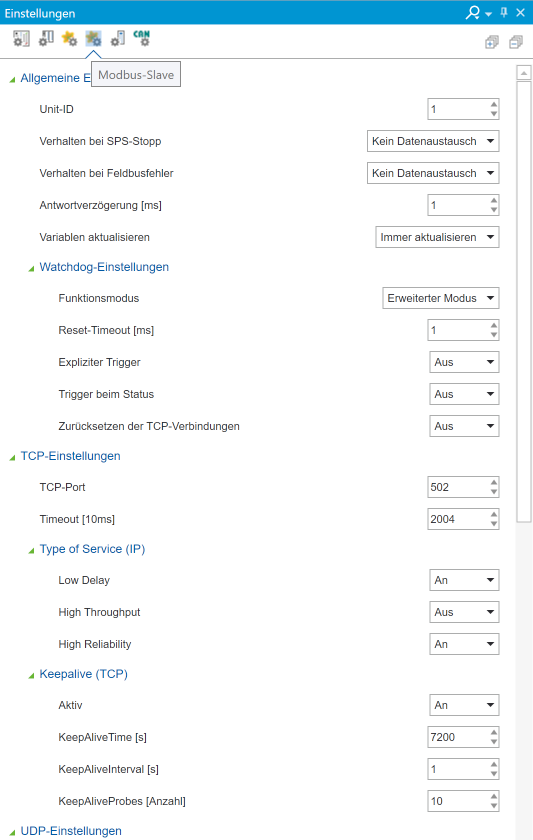Open the Funktionsmodus Erweiterter Modus dropdown
Image resolution: width=533 pixels, height=840 pixels.
(x=440, y=298)
